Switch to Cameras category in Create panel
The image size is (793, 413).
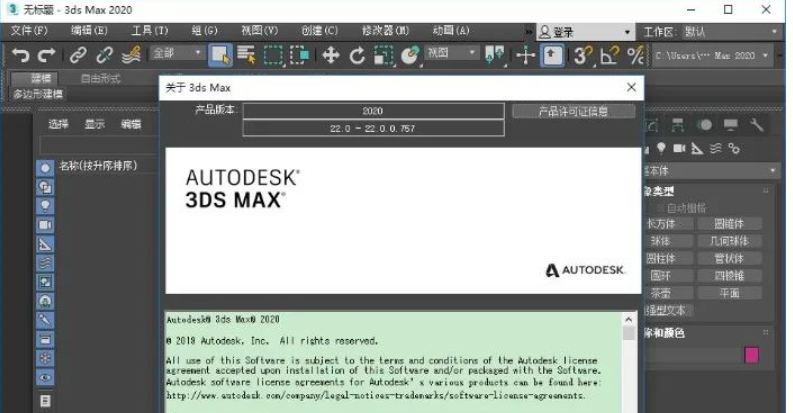pyautogui.click(x=679, y=148)
